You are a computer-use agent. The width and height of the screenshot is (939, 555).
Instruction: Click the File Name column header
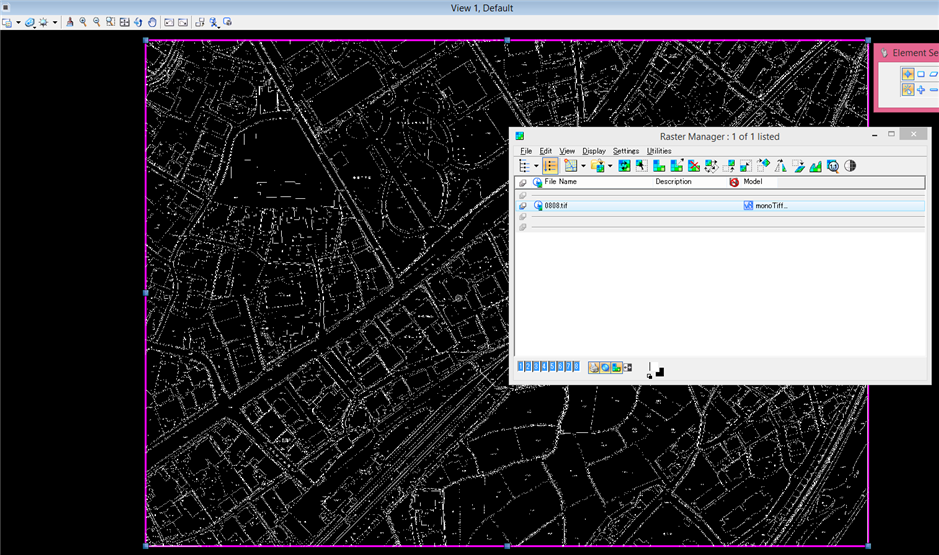pyautogui.click(x=560, y=182)
